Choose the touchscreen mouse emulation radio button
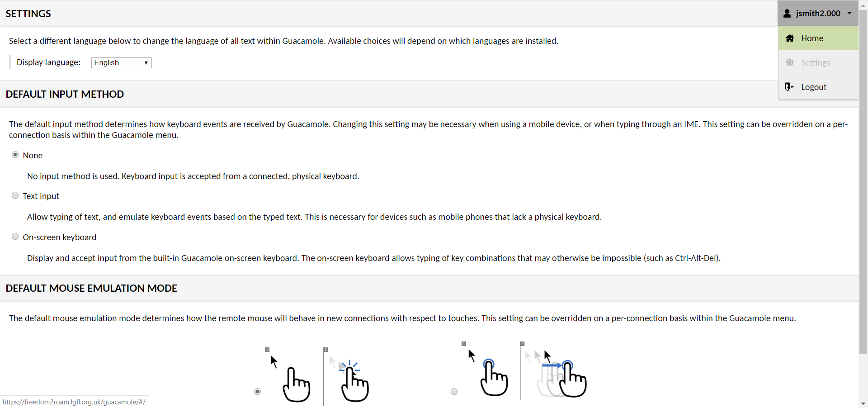868x408 pixels. [258, 392]
